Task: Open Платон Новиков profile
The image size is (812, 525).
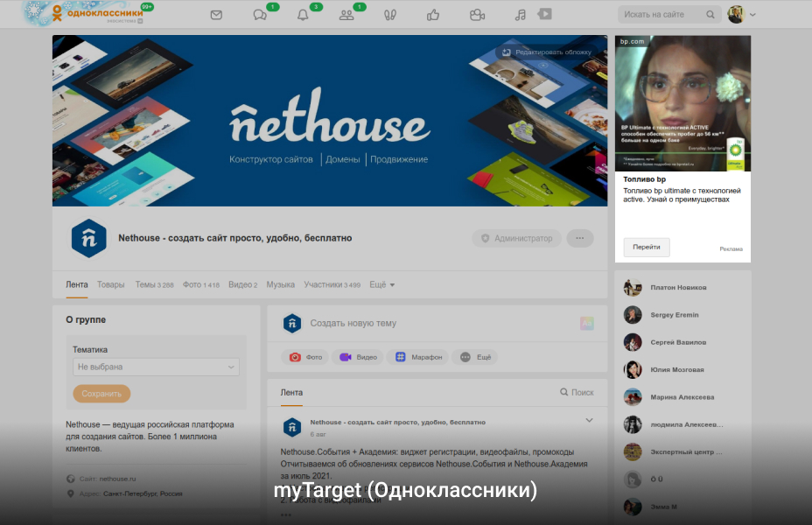Action: (x=678, y=287)
